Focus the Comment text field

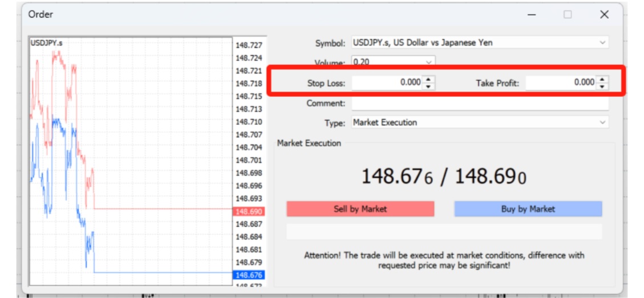coord(480,104)
